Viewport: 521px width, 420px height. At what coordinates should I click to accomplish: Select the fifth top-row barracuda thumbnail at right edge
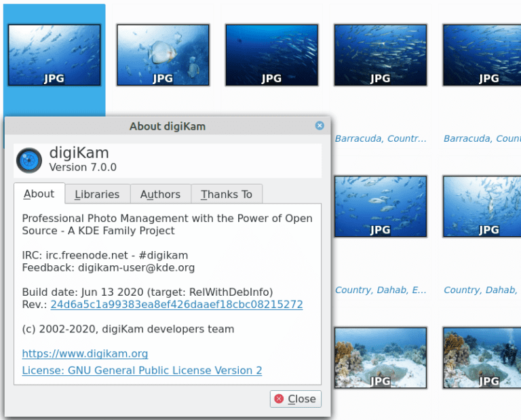click(482, 55)
